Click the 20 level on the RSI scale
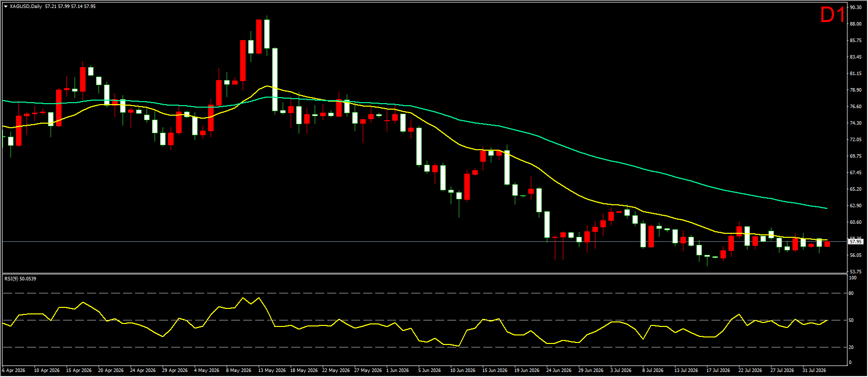Screen dimensions: 868x377 [851, 347]
